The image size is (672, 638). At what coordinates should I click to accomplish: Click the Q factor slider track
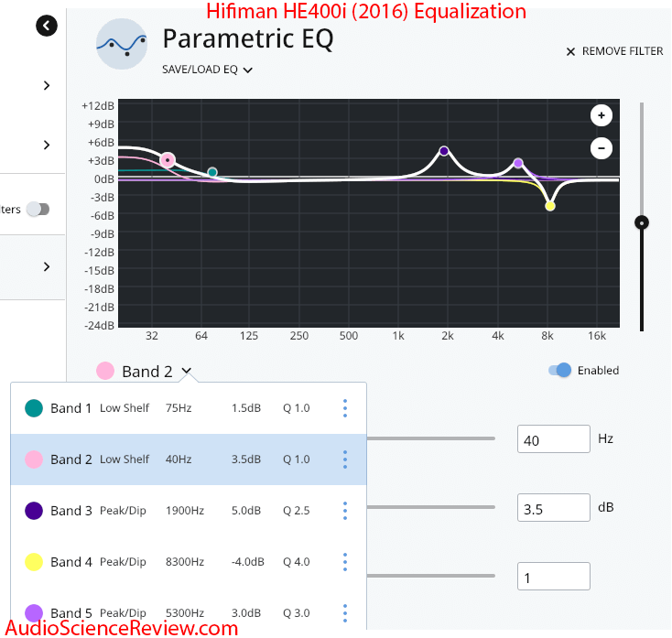point(431,576)
